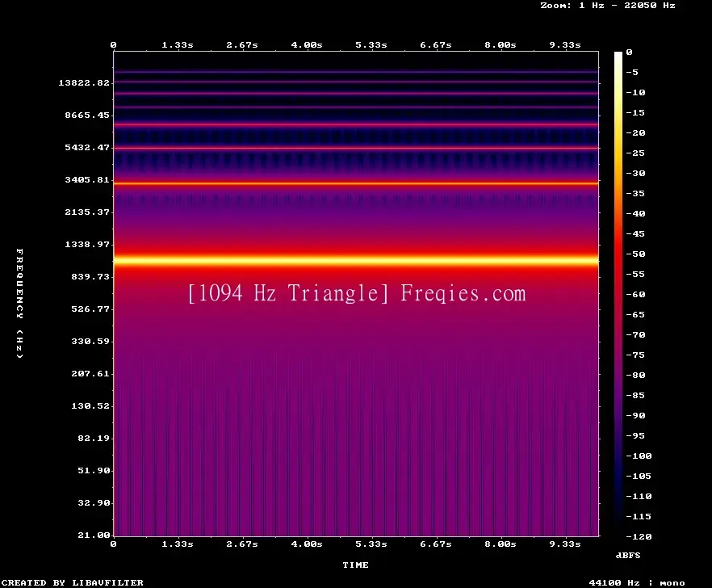This screenshot has height=588, width=712.
Task: Select the -30 dBFS scale label
Action: [635, 173]
